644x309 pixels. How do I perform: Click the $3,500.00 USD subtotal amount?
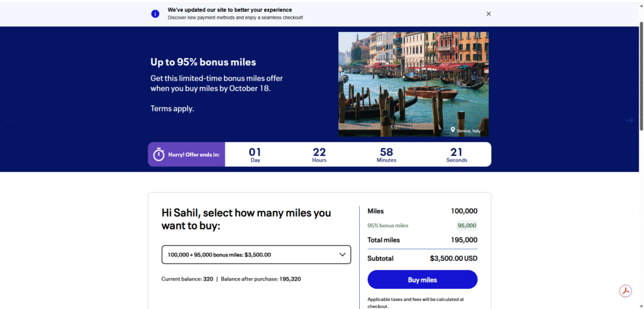453,259
